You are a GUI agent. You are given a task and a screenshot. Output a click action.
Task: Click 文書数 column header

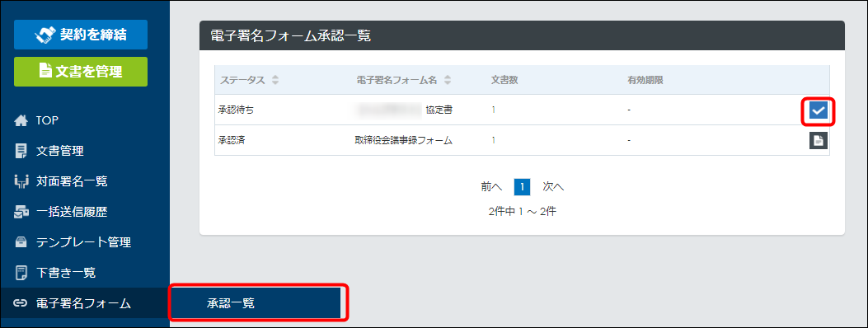[504, 80]
